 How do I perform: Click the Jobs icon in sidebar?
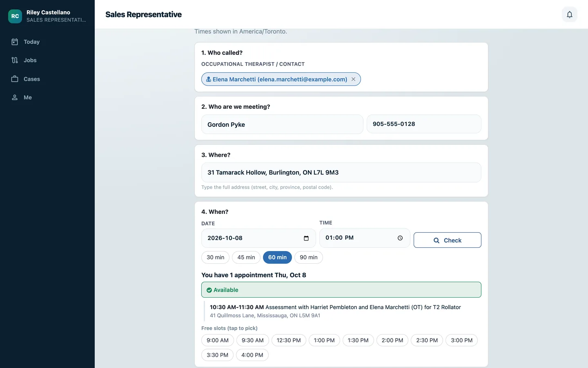pyautogui.click(x=15, y=60)
